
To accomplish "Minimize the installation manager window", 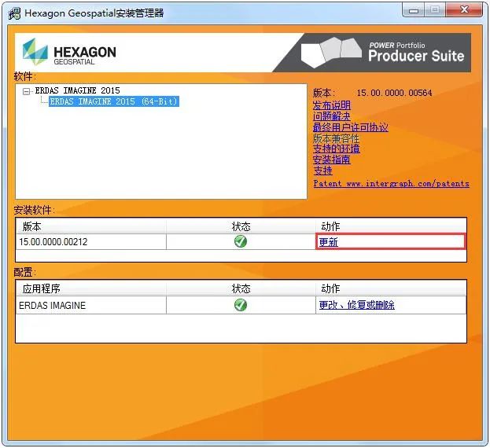I will point(413,9).
